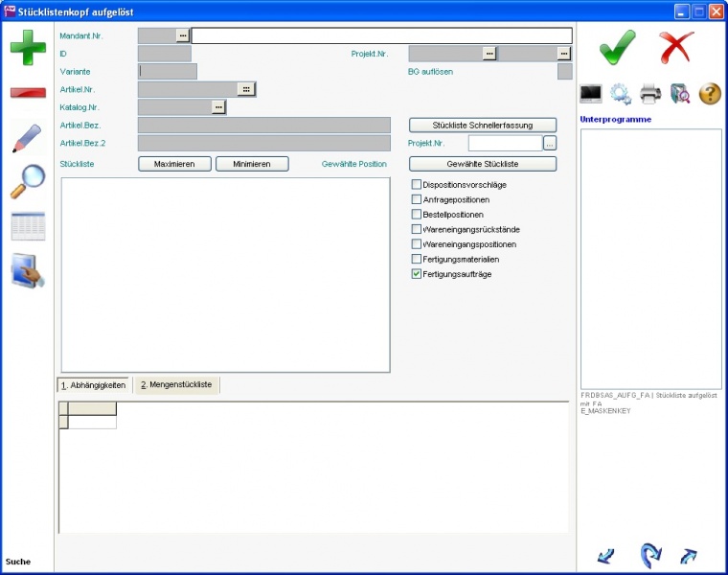The width and height of the screenshot is (728, 575).
Task: Click the printer icon
Action: [650, 94]
